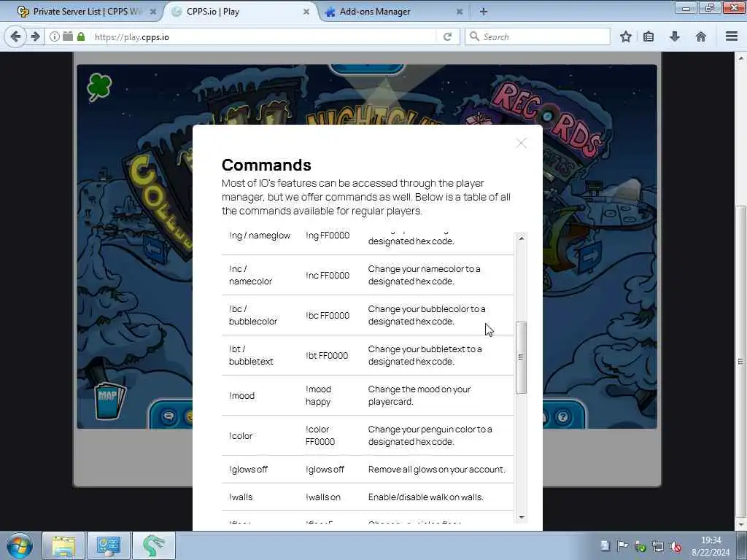Switch to Add-ons Manager tab
The width and height of the screenshot is (747, 560).
point(393,12)
